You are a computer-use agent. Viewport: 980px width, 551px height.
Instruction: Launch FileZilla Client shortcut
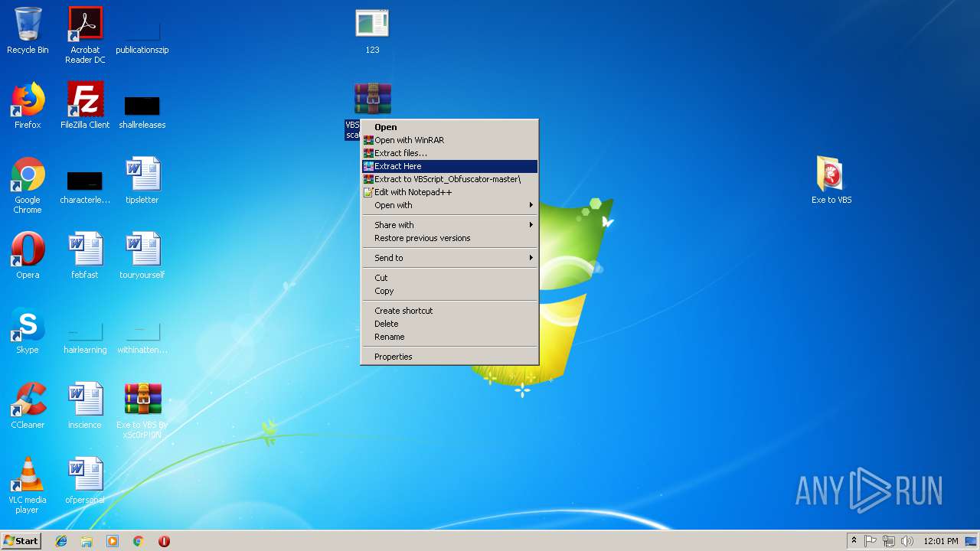coord(85,106)
